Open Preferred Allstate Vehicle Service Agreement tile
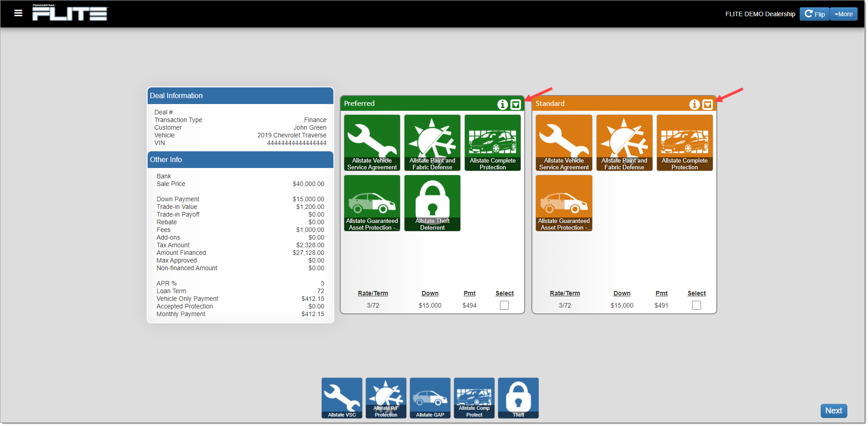The width and height of the screenshot is (868, 426). (372, 143)
